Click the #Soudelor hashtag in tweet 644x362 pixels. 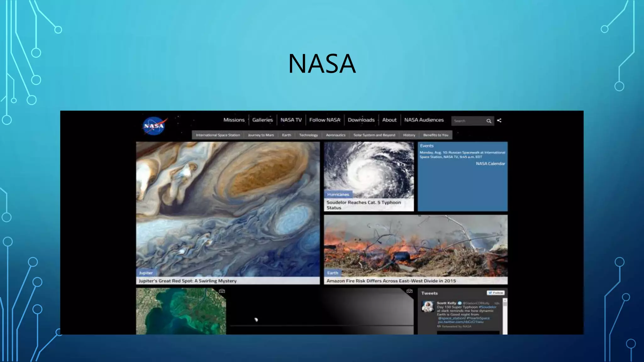click(x=487, y=307)
